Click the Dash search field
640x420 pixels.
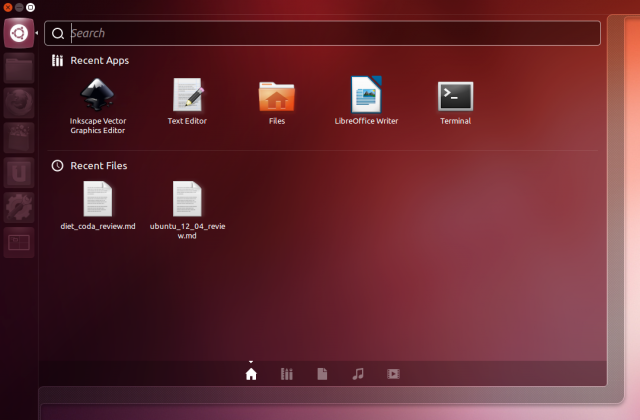[322, 33]
